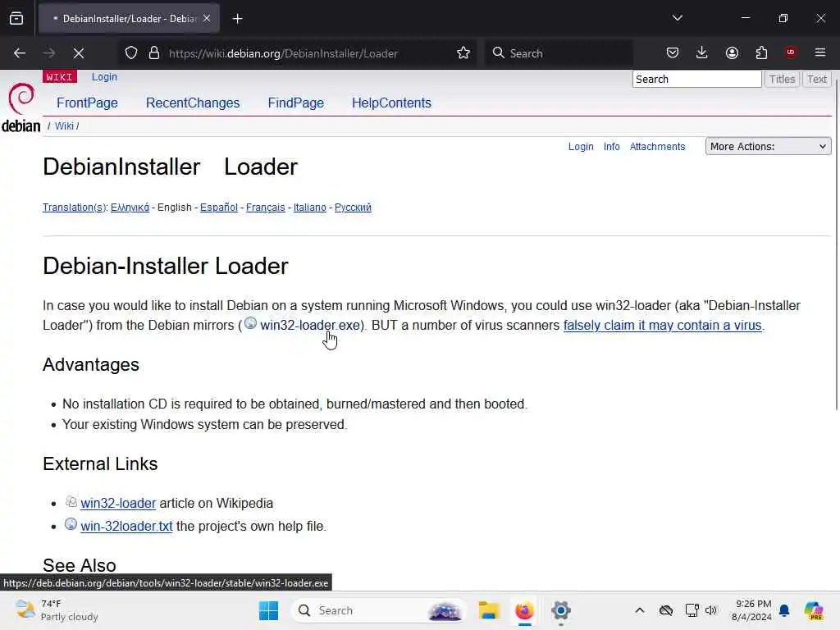
Task: Click the Firefox toolbar Search field
Action: [x=559, y=53]
